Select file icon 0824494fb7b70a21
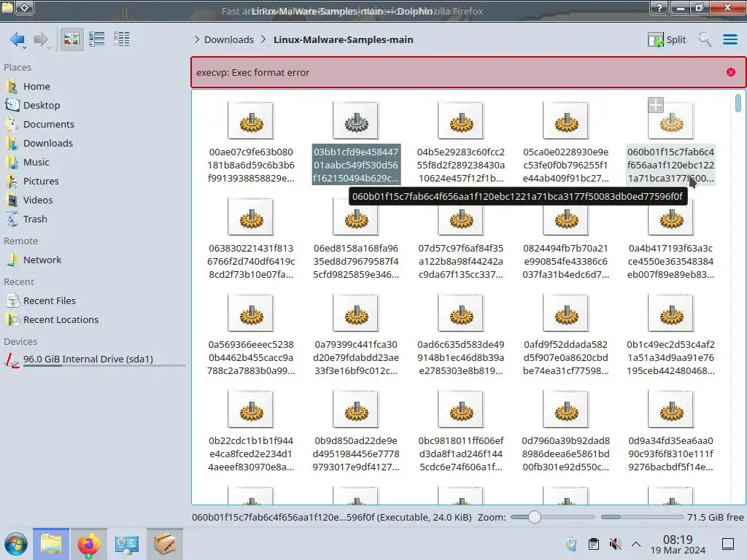Image resolution: width=747 pixels, height=560 pixels. point(566,217)
